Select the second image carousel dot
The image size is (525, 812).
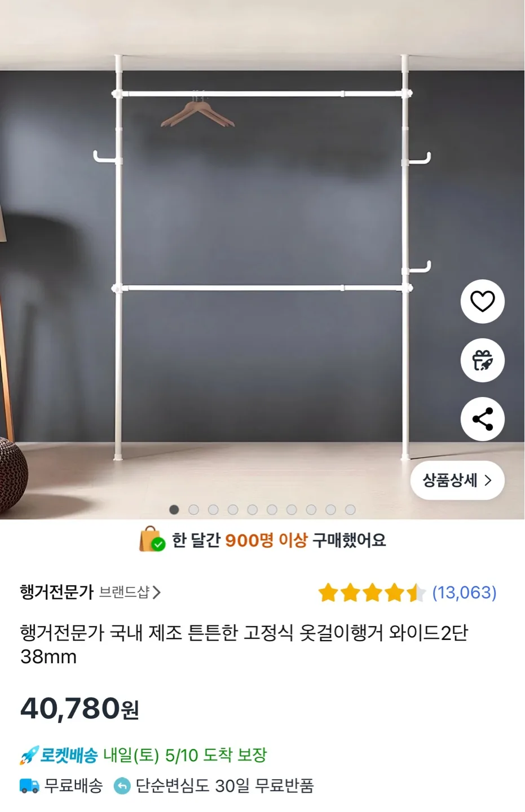pyautogui.click(x=193, y=510)
